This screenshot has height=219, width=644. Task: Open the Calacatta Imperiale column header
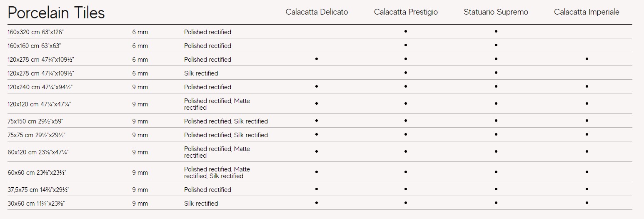587,12
